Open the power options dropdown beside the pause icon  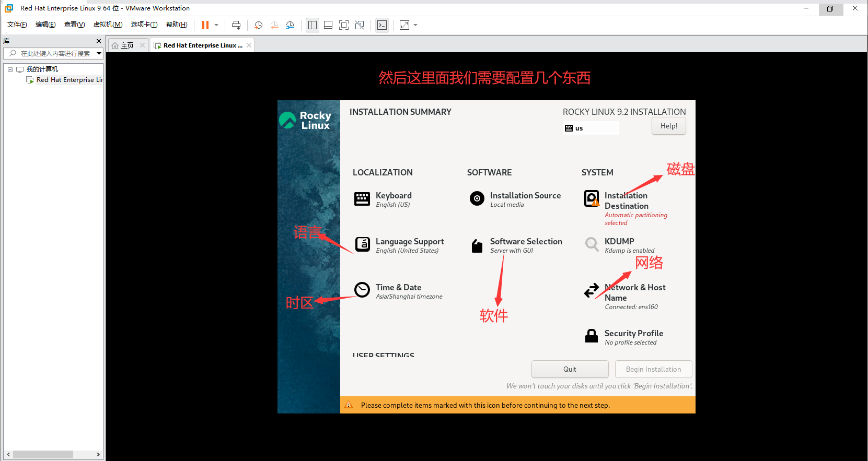216,25
